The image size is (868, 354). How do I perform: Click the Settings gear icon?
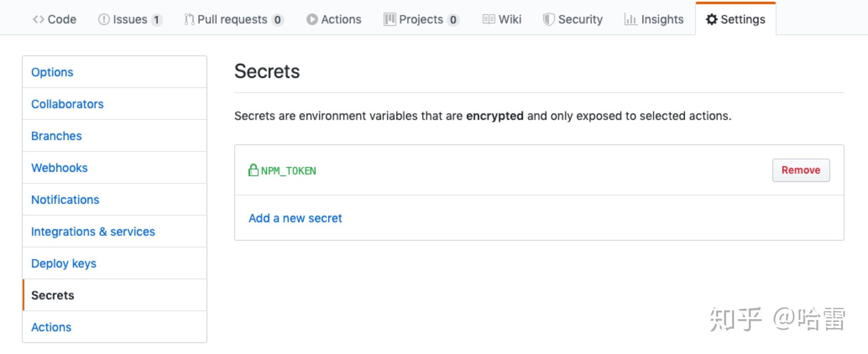coord(712,19)
